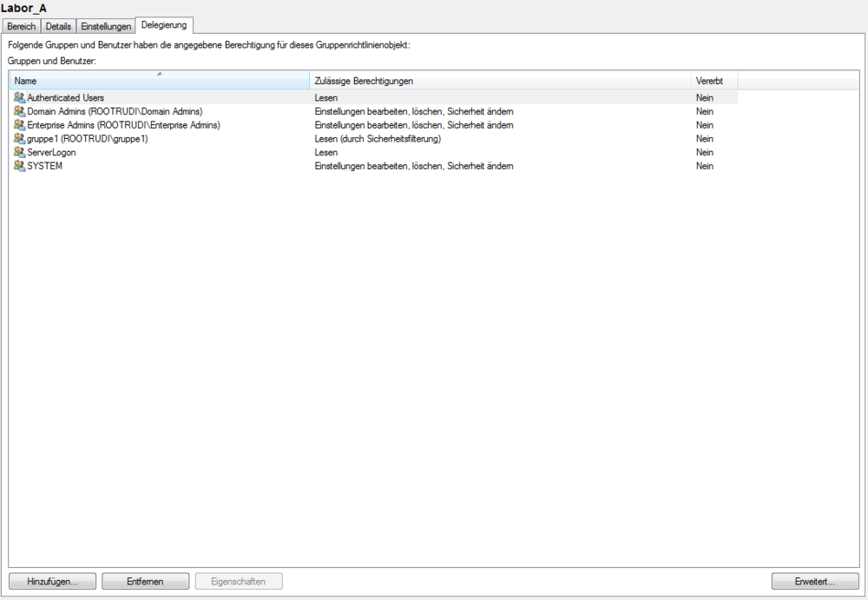Sort list by Name column header
868x600 pixels.
159,81
